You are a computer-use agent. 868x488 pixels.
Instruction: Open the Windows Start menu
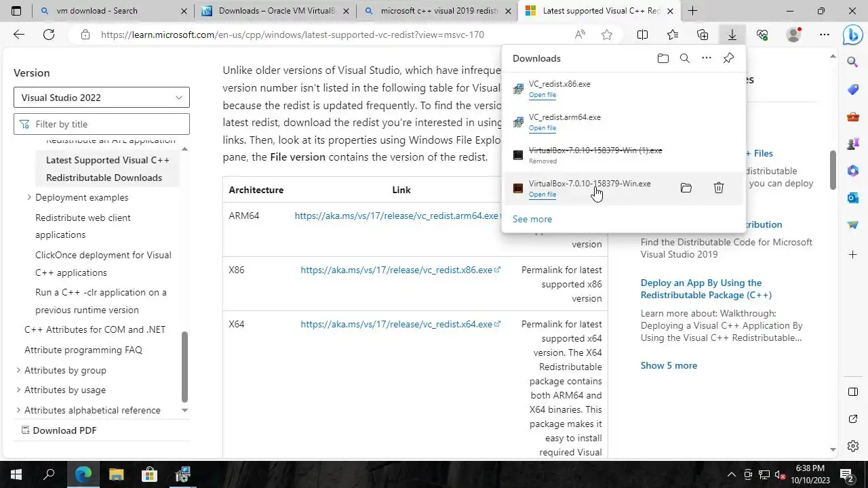pyautogui.click(x=16, y=474)
